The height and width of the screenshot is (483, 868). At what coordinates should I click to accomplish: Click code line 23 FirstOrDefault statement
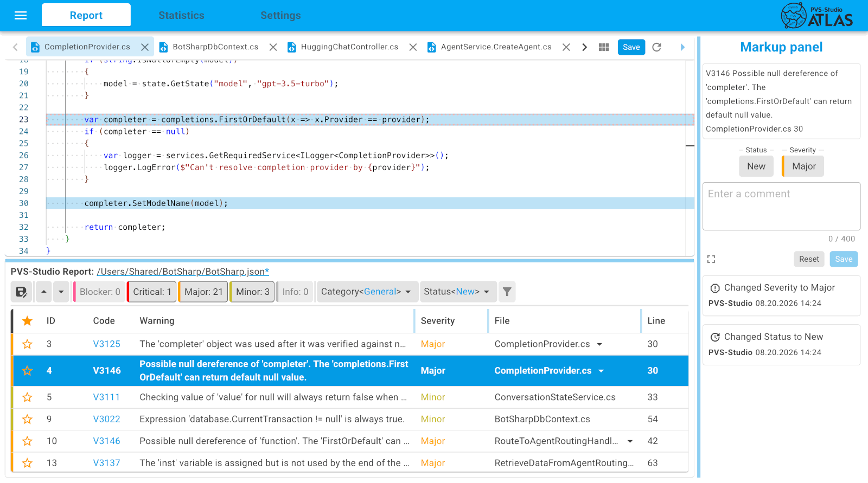point(370,120)
